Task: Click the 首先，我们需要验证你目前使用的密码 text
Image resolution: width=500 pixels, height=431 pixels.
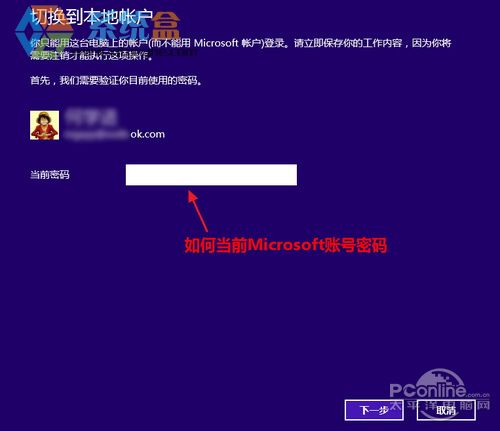Action: pos(116,80)
